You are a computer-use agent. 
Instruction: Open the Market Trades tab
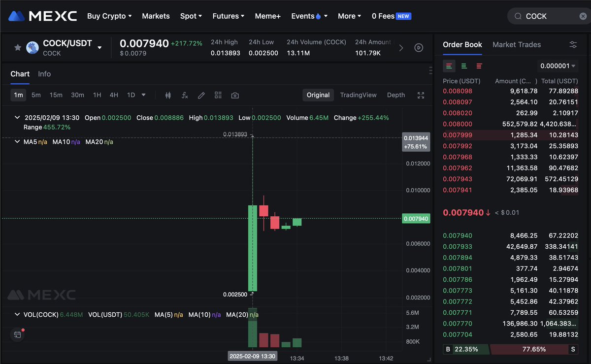[517, 45]
